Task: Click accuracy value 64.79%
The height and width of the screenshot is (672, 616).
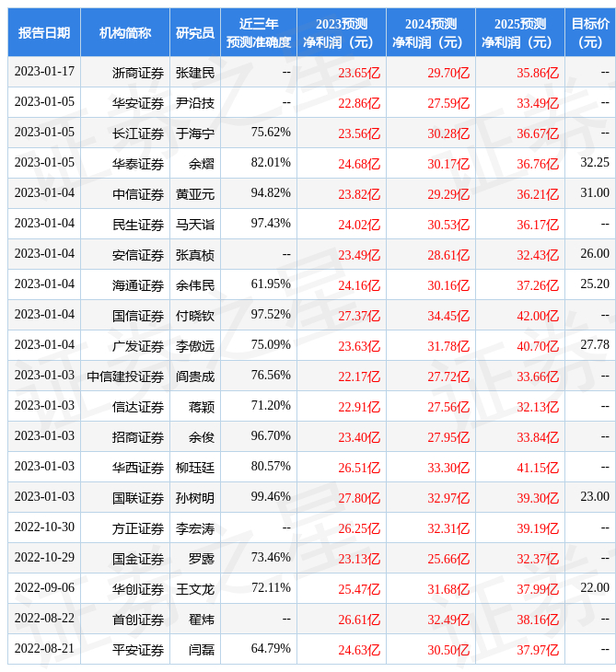Action: (x=271, y=648)
